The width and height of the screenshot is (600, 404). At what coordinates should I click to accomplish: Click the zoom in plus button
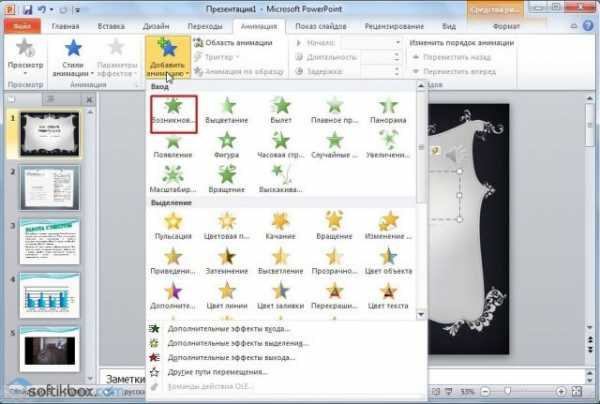[561, 391]
